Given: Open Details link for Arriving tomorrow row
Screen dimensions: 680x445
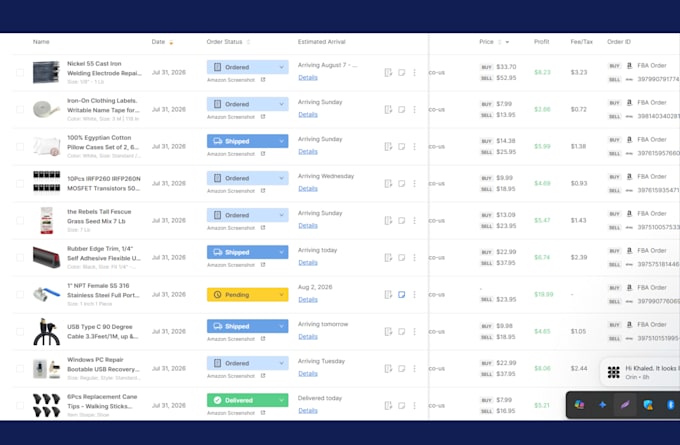Looking at the screenshot, I should click(308, 337).
